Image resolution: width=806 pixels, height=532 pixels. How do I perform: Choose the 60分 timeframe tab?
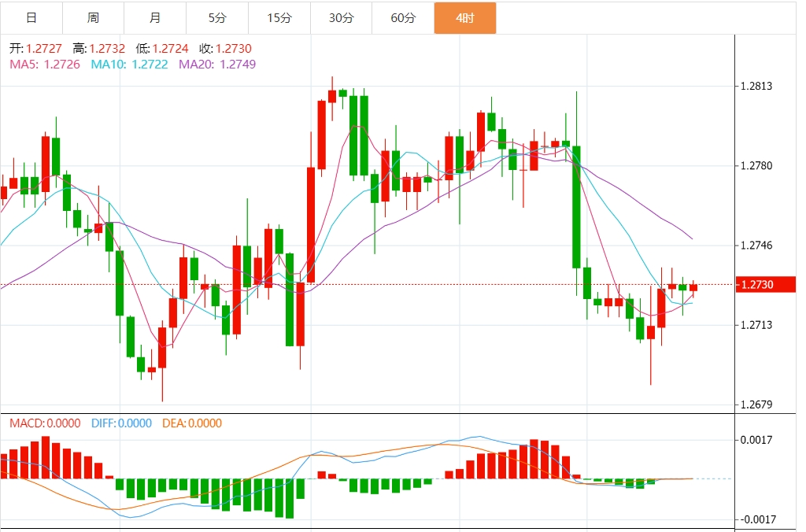point(403,18)
